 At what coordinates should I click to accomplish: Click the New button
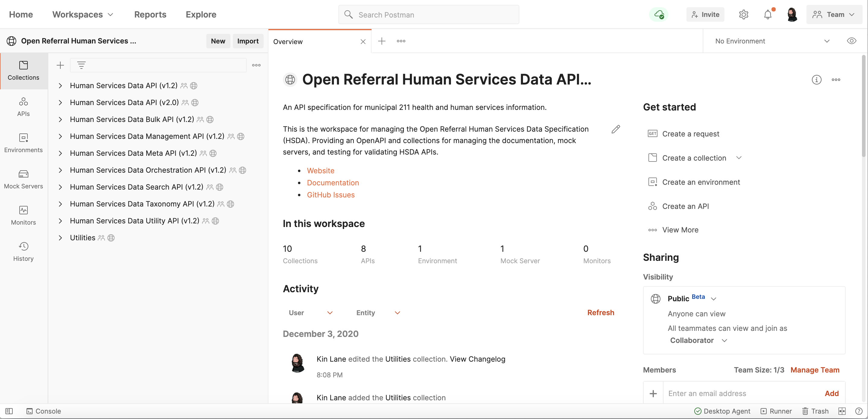click(218, 41)
